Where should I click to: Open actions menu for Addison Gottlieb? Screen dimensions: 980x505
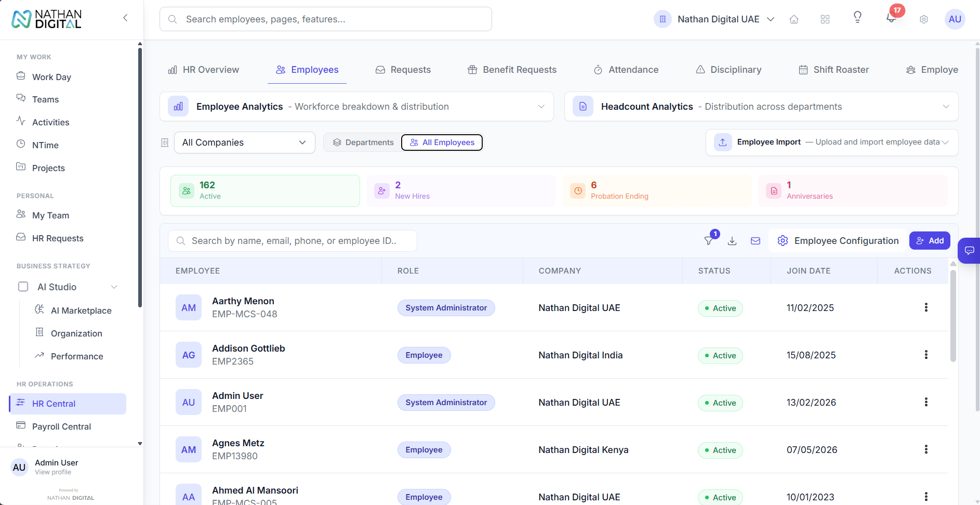(926, 355)
